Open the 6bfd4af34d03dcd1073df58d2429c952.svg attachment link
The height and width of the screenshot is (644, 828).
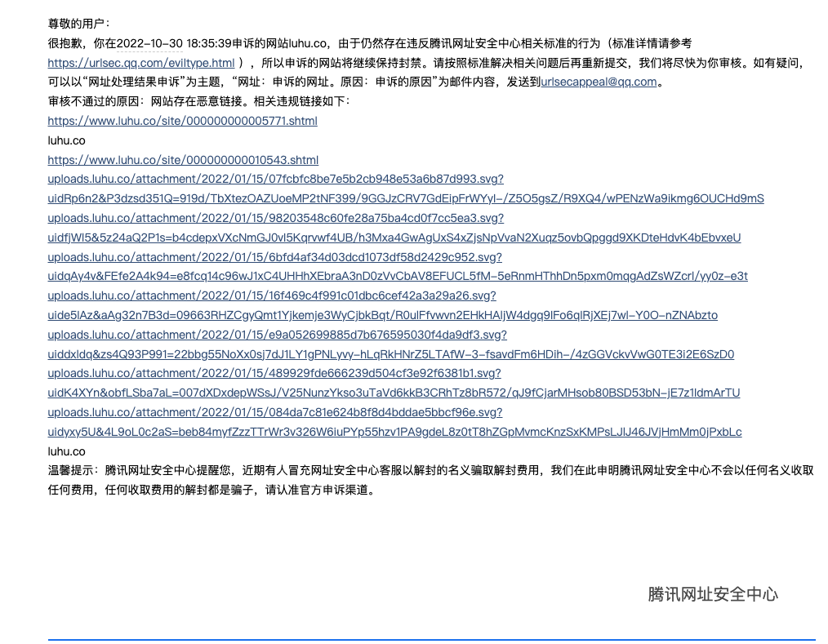274,257
